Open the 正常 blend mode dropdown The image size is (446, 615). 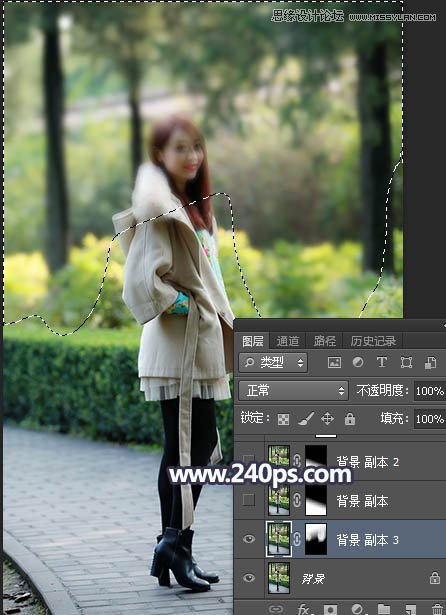click(293, 391)
